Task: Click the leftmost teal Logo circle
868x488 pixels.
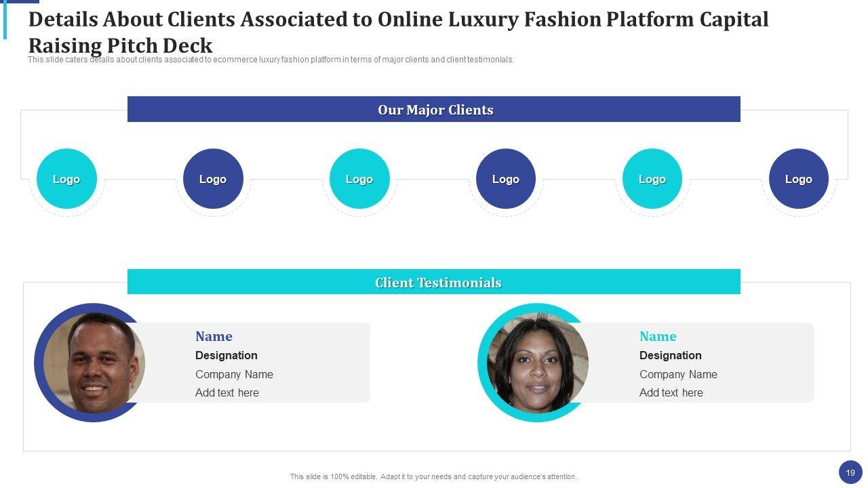Action: pyautogui.click(x=66, y=179)
